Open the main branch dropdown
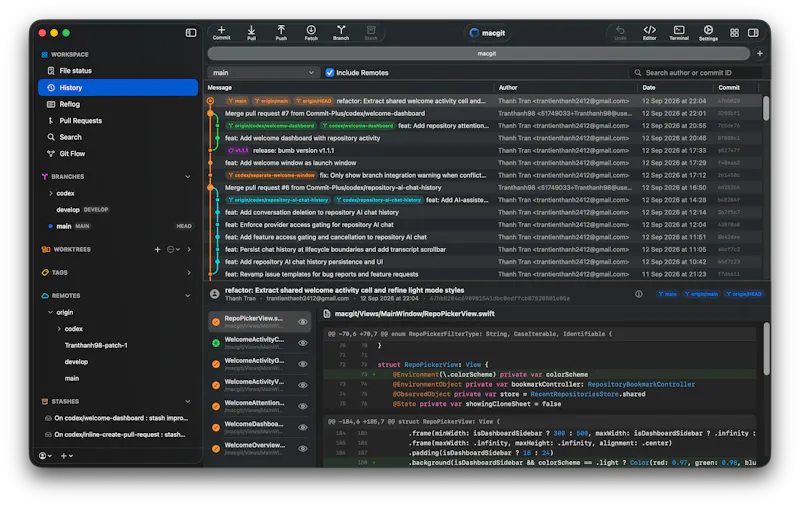 (263, 72)
